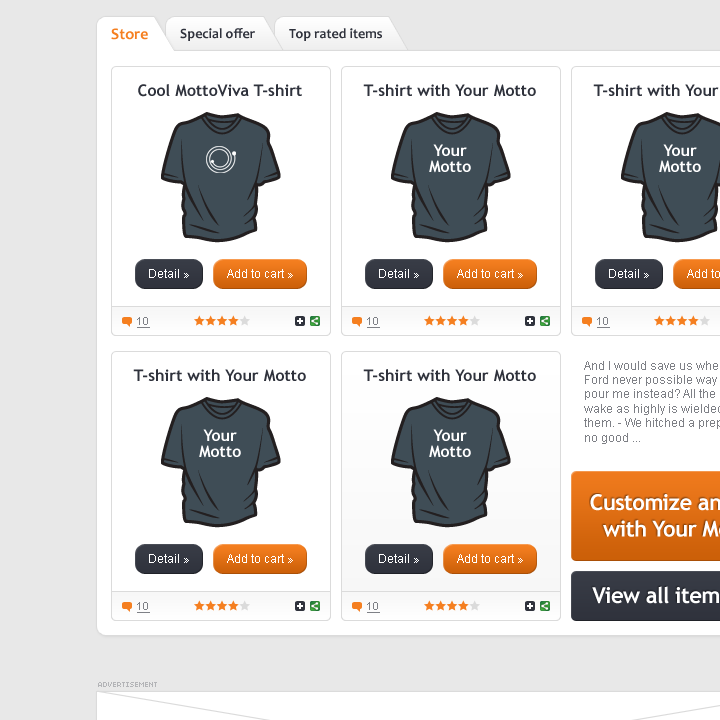Open the Cool MottoViva T-shirt image
720x720 pixels.
coord(221,177)
